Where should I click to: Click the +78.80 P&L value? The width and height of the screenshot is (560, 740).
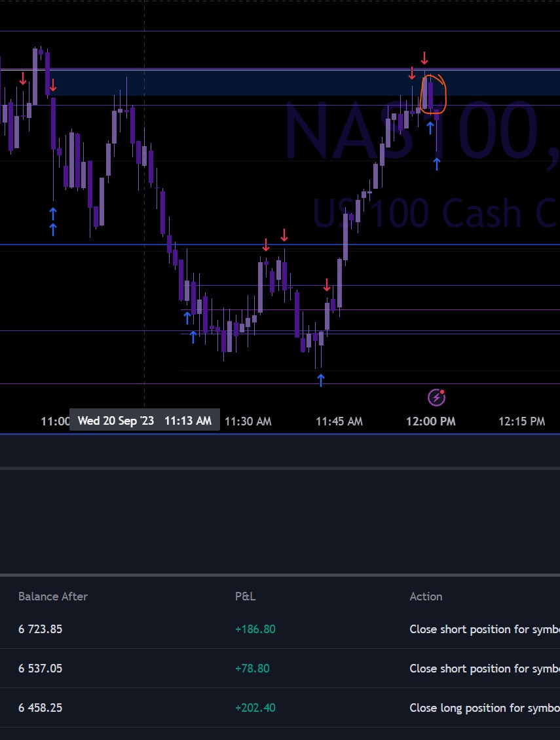252,669
